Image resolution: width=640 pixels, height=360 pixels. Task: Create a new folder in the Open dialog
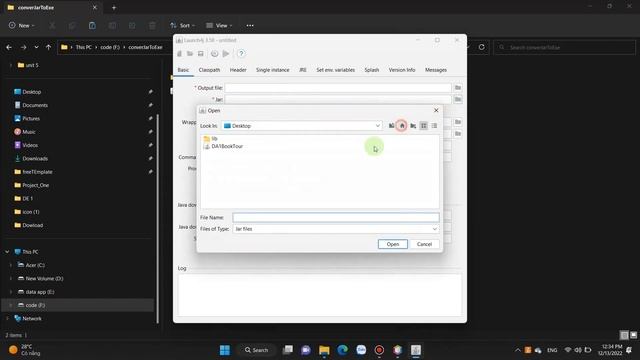pos(413,126)
